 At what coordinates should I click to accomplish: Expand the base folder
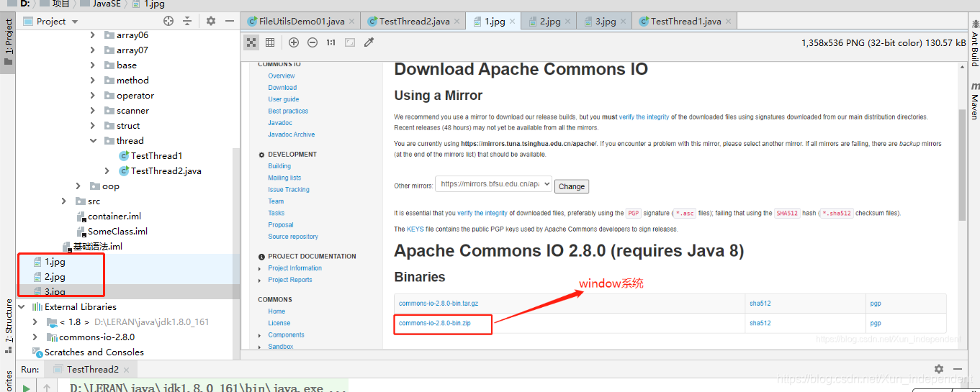[93, 65]
